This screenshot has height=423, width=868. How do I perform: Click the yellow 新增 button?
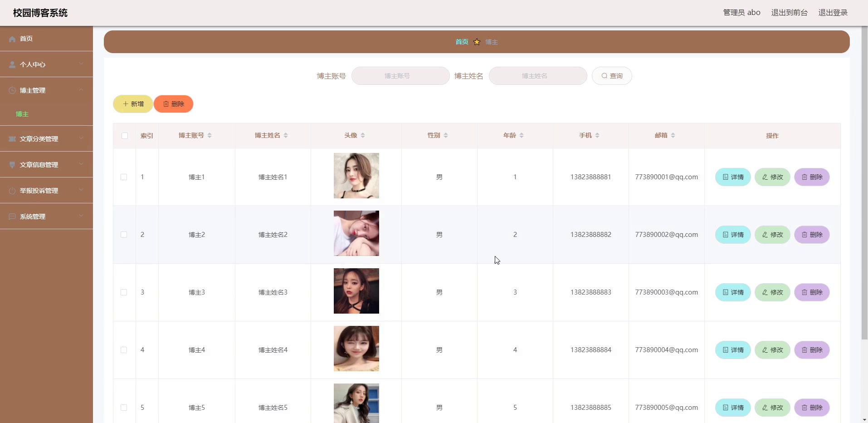point(133,104)
